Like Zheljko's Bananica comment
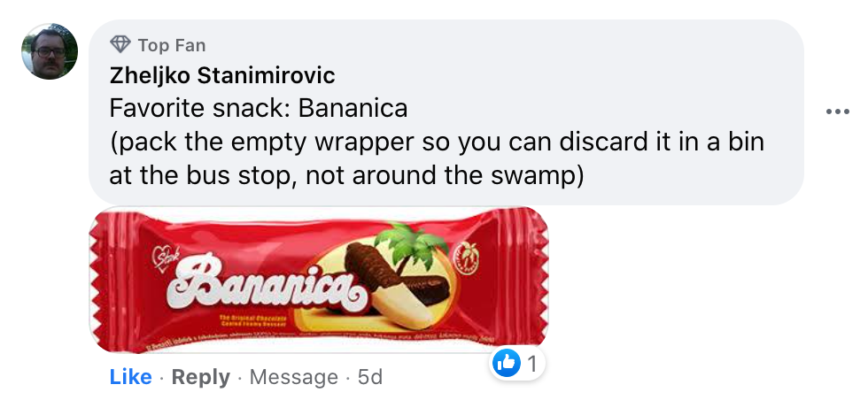 131,377
